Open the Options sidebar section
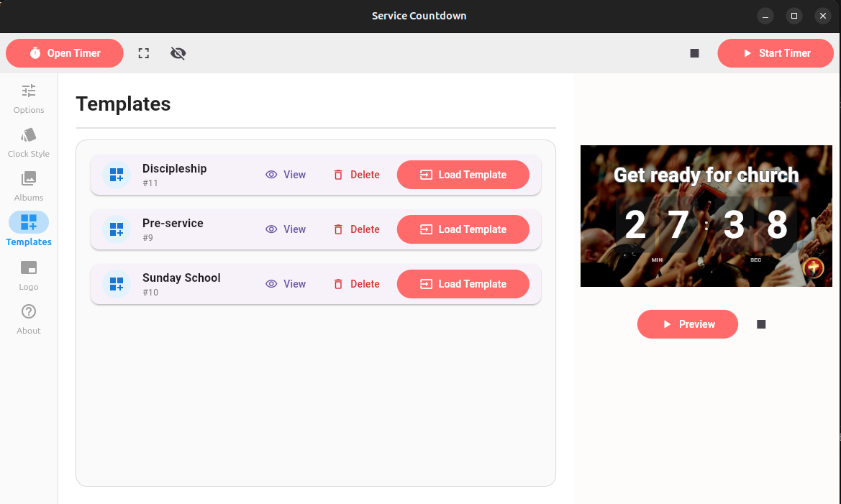The height and width of the screenshot is (504, 841). point(29,98)
